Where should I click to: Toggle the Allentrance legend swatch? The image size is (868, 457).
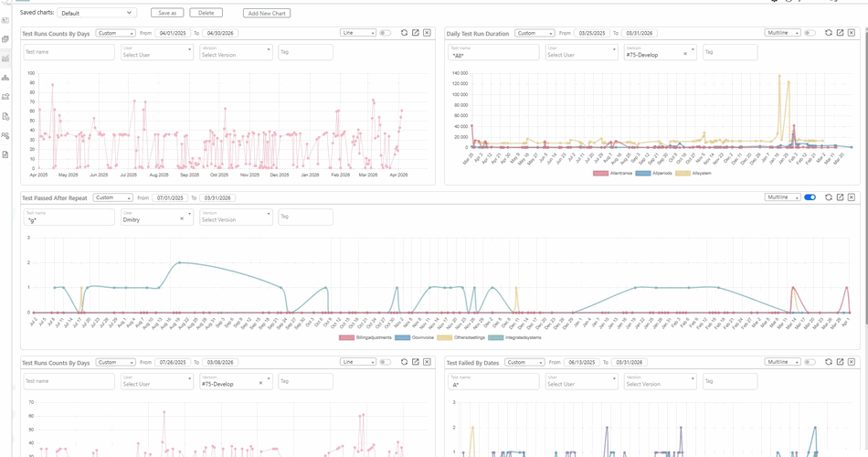point(600,174)
